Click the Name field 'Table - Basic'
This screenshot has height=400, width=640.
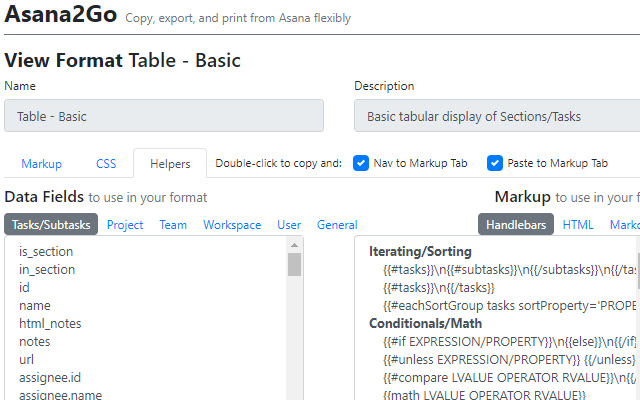pos(164,116)
